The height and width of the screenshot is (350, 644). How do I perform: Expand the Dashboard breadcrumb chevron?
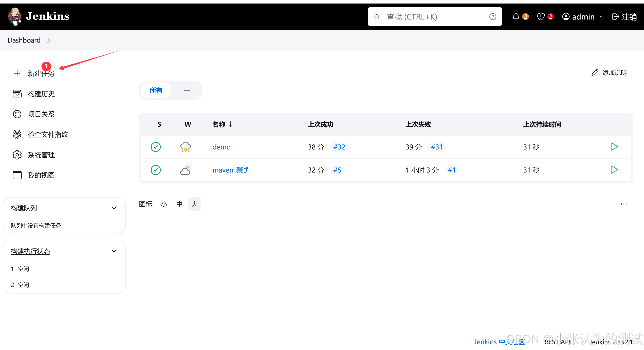coord(49,40)
